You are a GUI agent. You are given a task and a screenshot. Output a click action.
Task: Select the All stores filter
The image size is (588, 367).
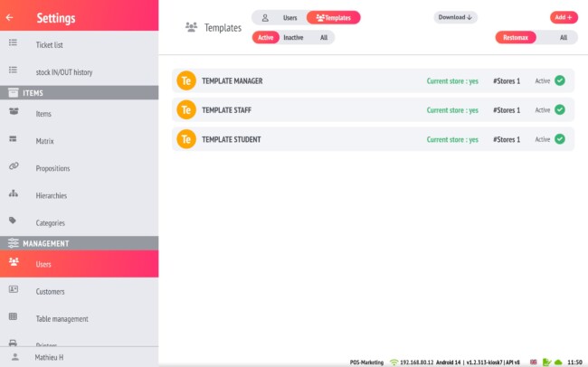coord(564,37)
